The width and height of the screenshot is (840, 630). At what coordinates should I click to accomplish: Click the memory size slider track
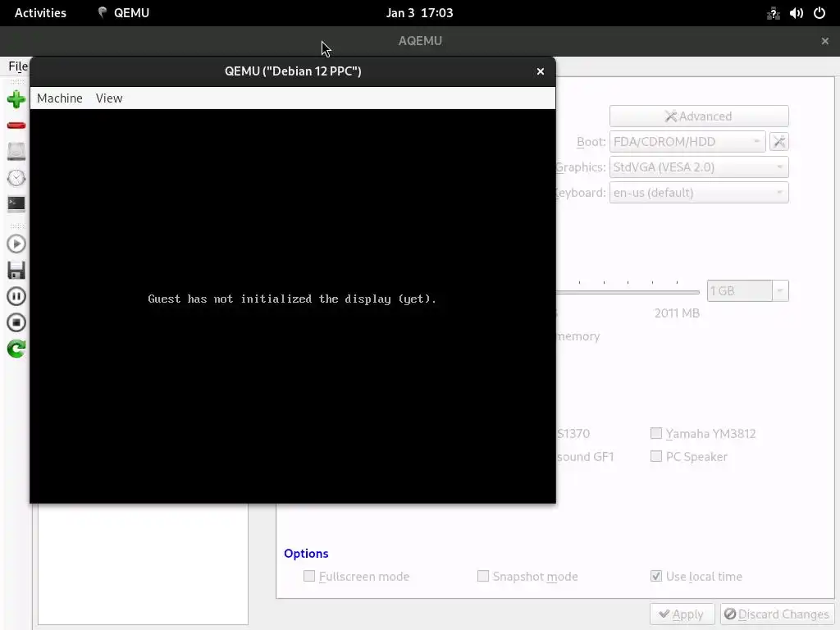(627, 292)
